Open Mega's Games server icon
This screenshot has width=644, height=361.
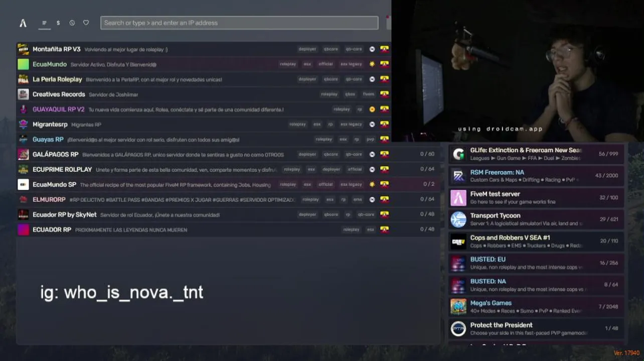(x=458, y=306)
